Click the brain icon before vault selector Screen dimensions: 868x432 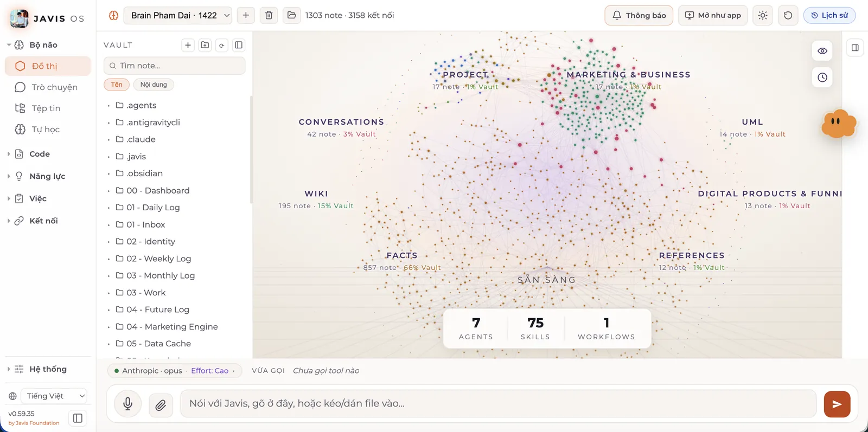[113, 15]
